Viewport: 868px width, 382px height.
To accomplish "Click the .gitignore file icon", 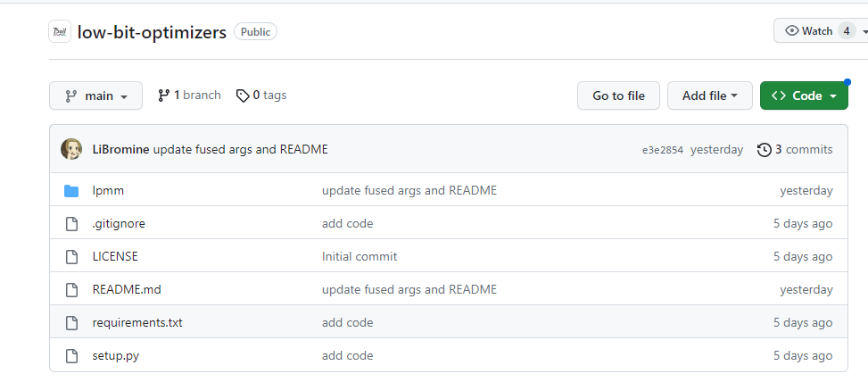I will point(71,224).
